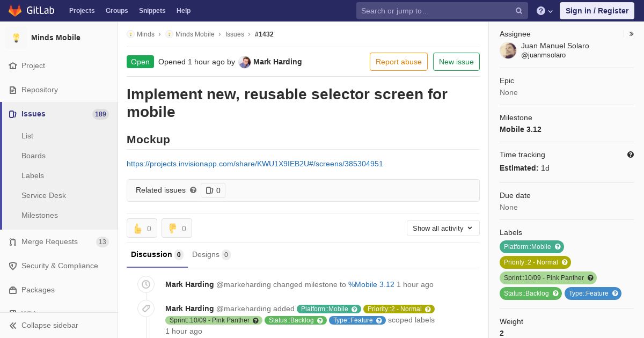Click the Merge Requests icon

pyautogui.click(x=13, y=241)
